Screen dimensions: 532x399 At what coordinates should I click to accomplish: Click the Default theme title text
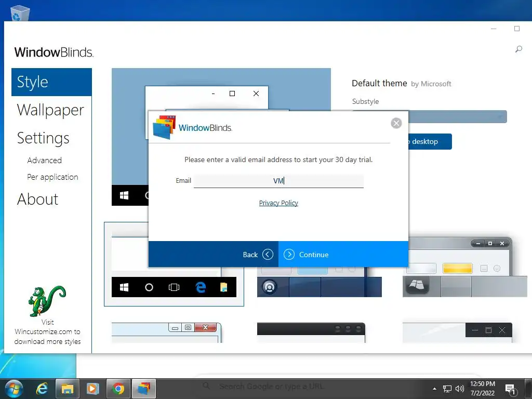point(379,84)
